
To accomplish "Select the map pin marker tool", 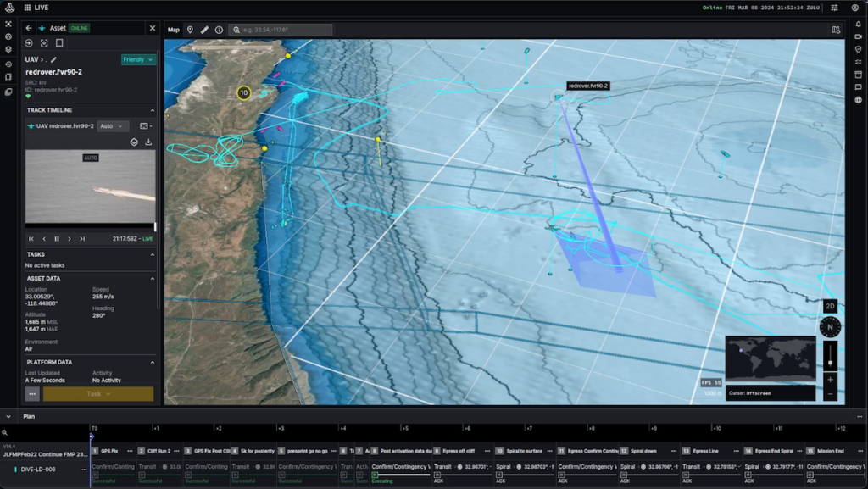I will coord(190,30).
